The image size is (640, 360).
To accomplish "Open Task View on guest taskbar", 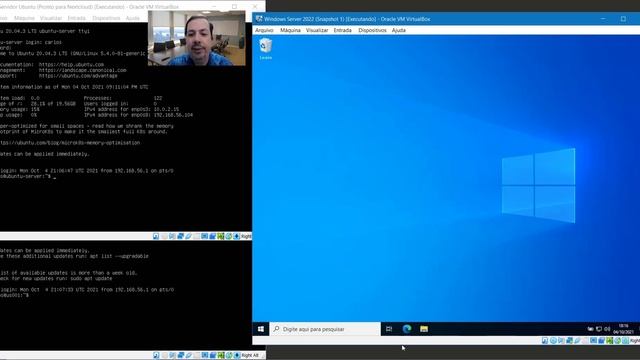I will tap(389, 329).
